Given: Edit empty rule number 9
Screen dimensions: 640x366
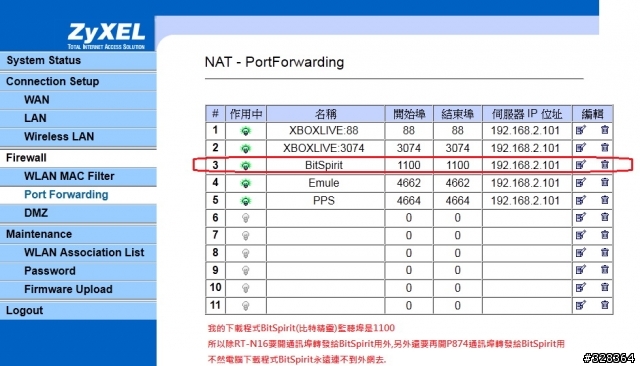Looking at the screenshot, I should [x=580, y=270].
